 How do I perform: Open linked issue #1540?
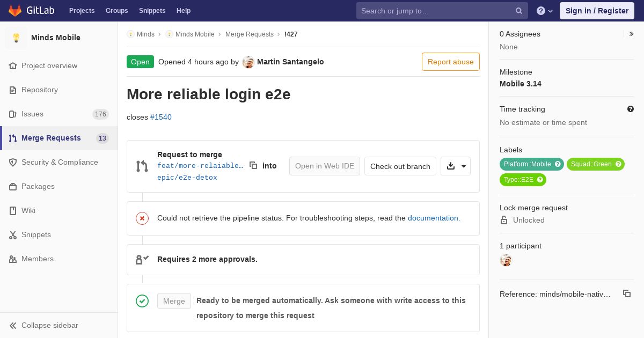point(161,117)
